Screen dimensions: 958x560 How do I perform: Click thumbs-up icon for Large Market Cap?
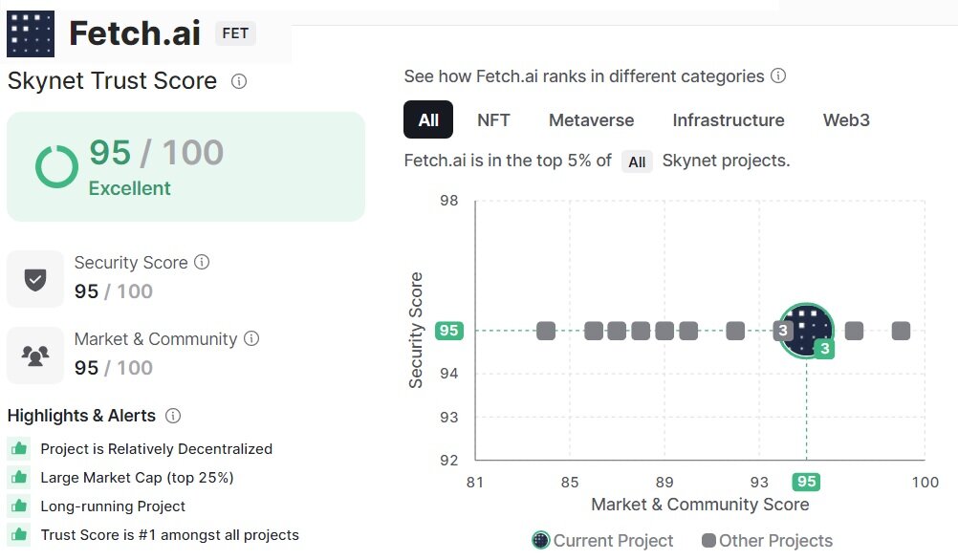(x=18, y=477)
